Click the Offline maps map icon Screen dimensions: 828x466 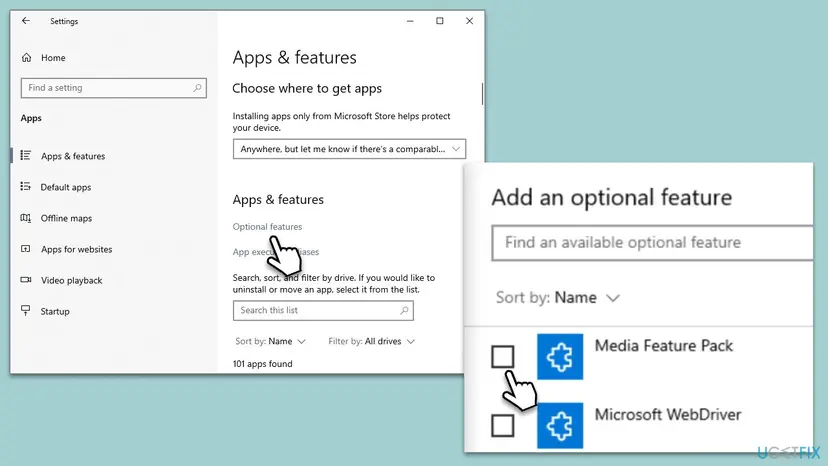(x=25, y=218)
